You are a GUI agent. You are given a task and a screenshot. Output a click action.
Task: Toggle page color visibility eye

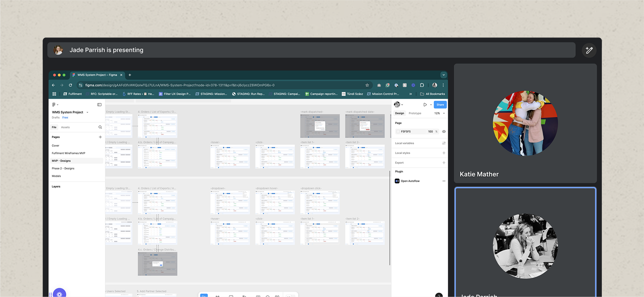coord(444,131)
